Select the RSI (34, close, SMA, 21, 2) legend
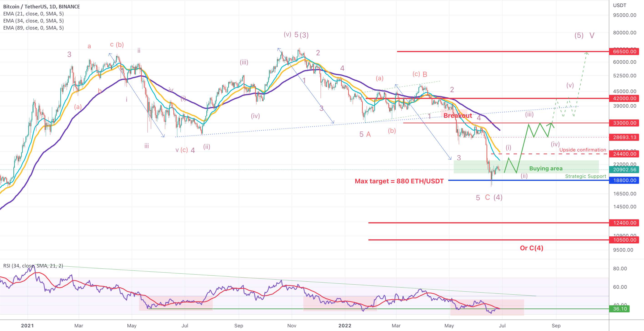The image size is (644, 331). pos(33,266)
